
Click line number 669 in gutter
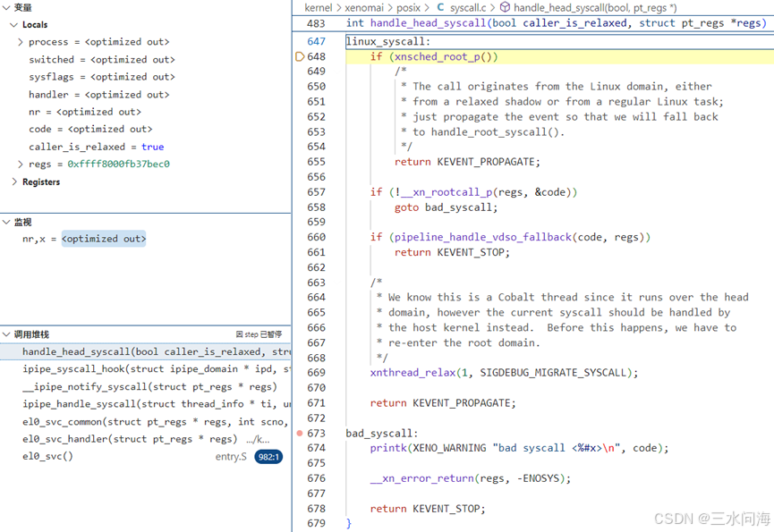[x=317, y=372]
